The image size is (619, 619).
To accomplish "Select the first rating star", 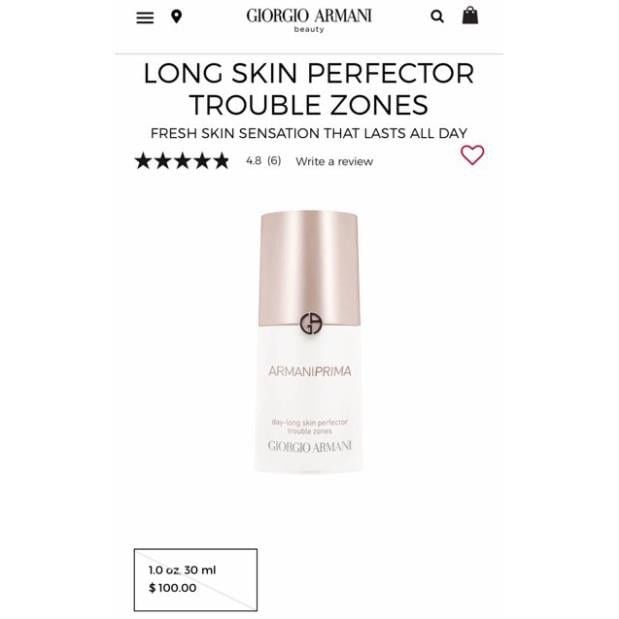I will [x=143, y=161].
